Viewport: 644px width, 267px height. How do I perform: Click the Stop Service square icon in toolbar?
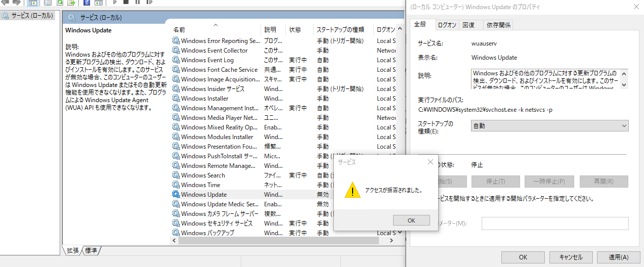coord(126,2)
